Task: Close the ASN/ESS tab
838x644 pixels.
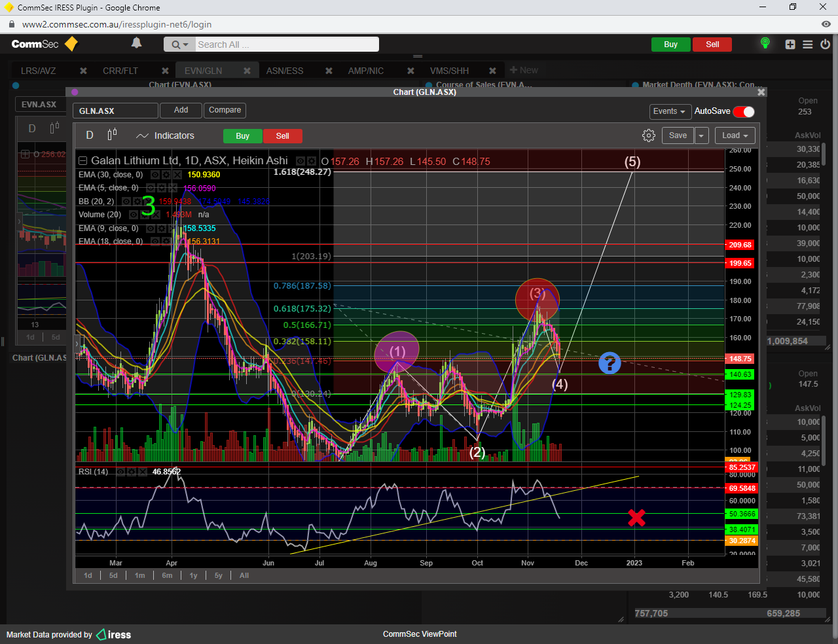Action: coord(329,71)
